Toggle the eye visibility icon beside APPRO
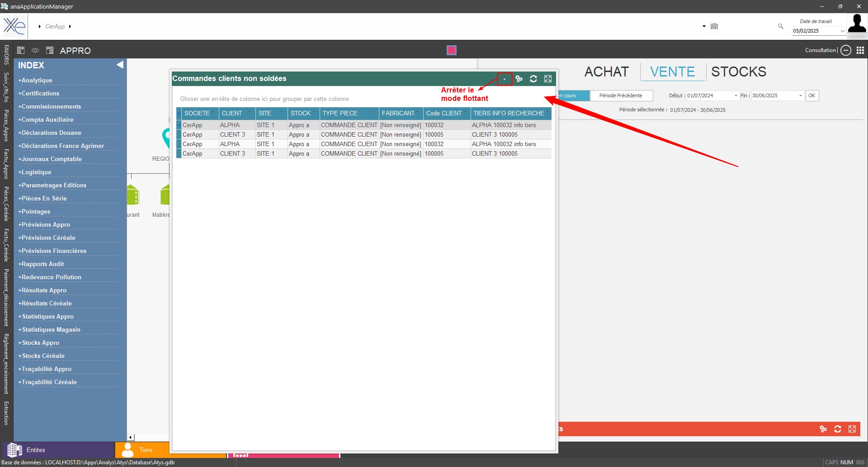868x467 pixels. [x=35, y=50]
